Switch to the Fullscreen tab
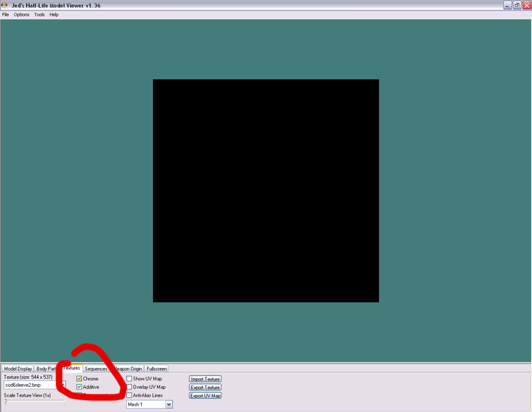The height and width of the screenshot is (412, 532). tap(157, 368)
